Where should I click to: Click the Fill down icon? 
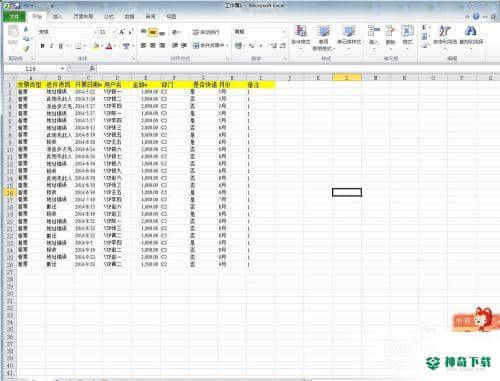(424, 37)
